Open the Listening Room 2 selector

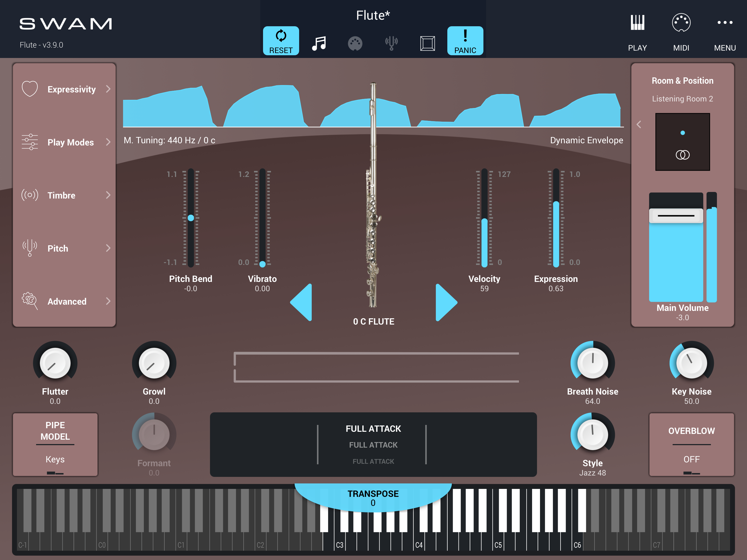click(682, 99)
